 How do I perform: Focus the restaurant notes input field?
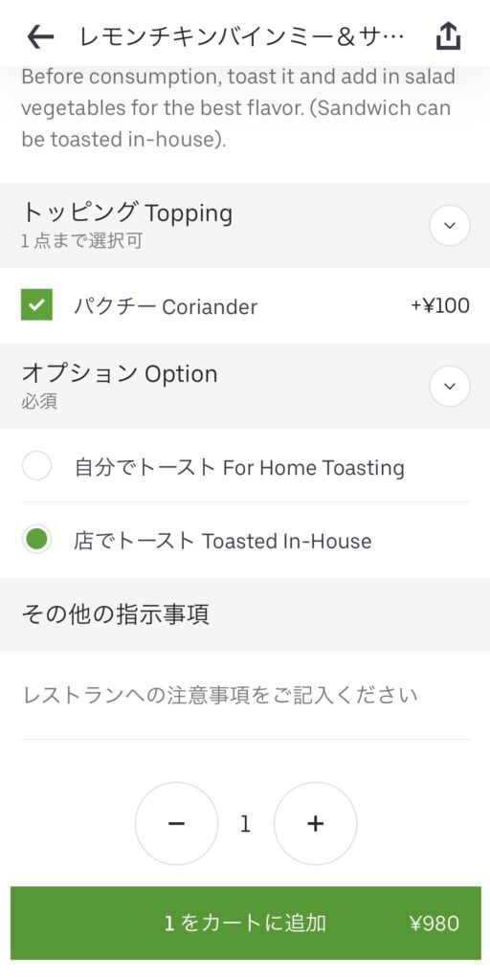[x=245, y=695]
